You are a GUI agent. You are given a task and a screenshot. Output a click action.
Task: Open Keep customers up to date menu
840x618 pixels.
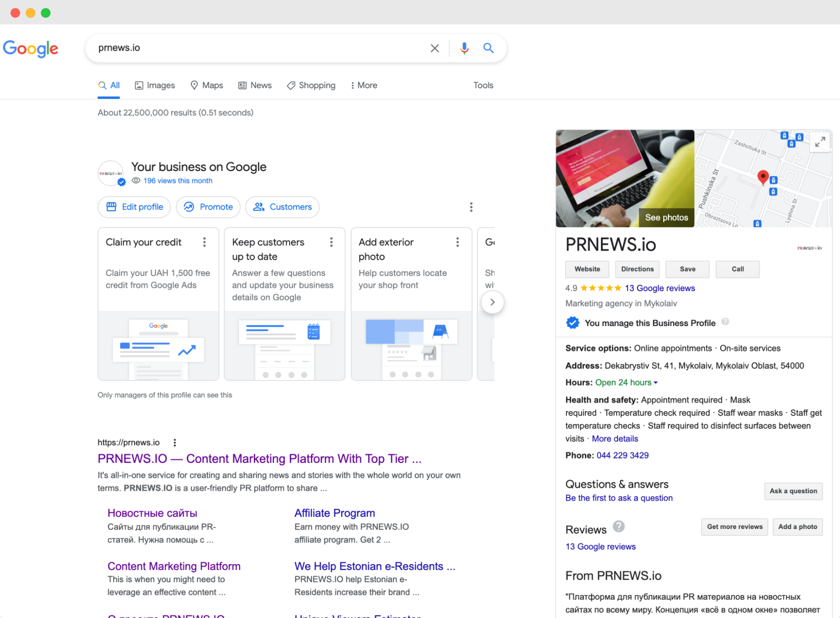point(332,242)
